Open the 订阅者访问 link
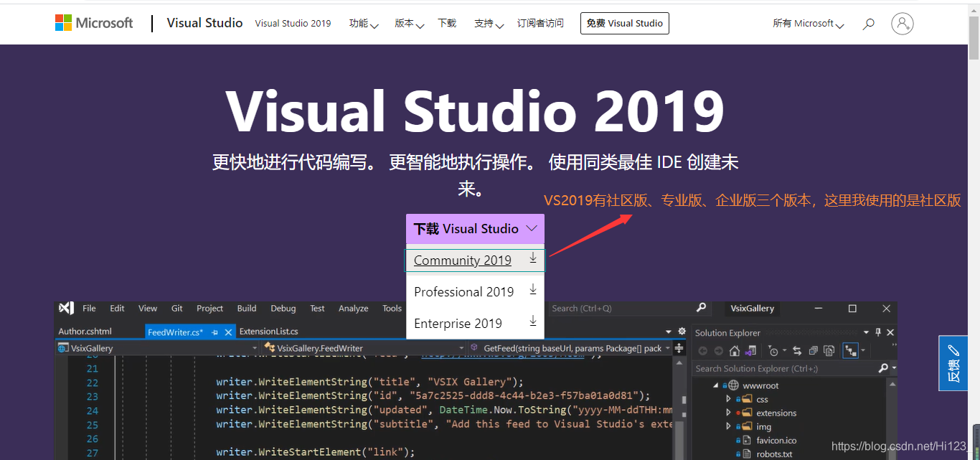The image size is (980, 460). pyautogui.click(x=540, y=24)
